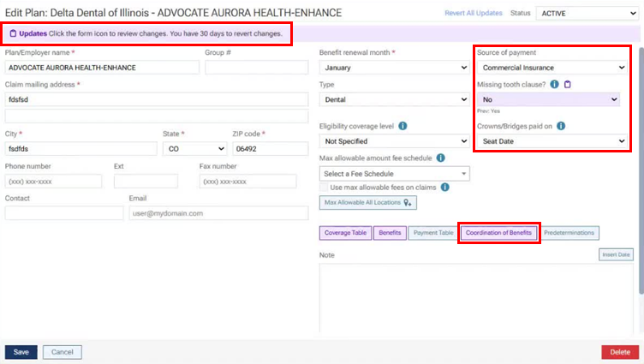Open the Source of payment dropdown
This screenshot has height=364, width=644.
(551, 68)
